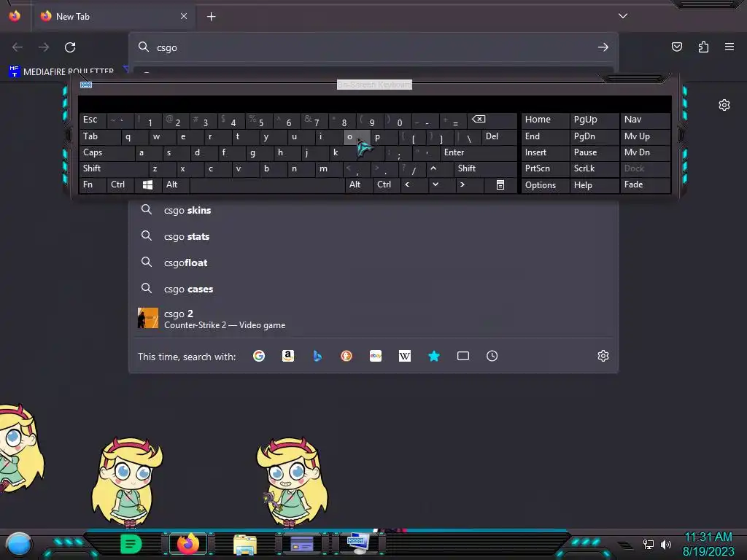The width and height of the screenshot is (747, 560).
Task: Toggle Fade on the on-screen keyboard
Action: pos(645,184)
